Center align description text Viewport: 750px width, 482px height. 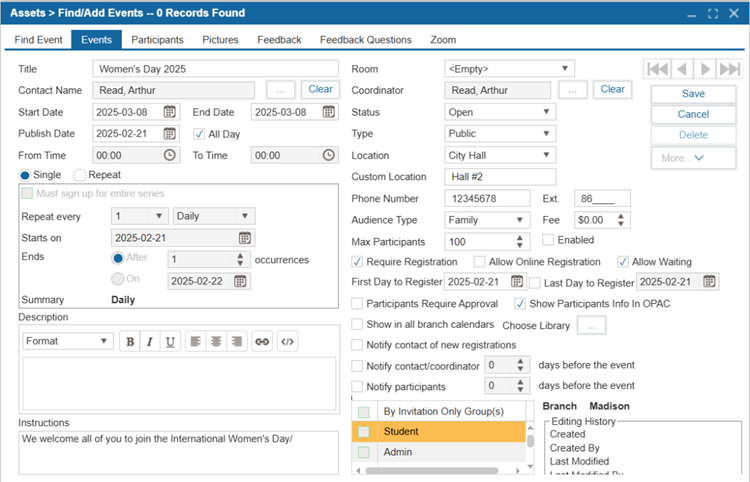[216, 341]
